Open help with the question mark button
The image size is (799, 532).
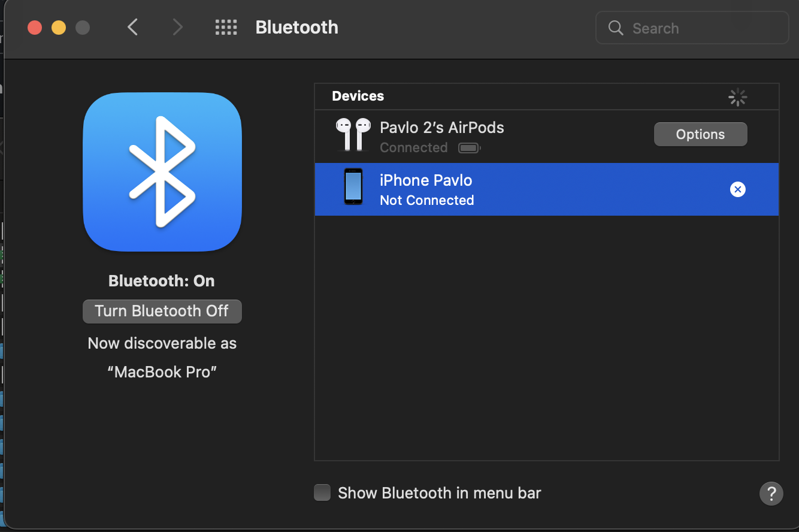click(x=771, y=494)
